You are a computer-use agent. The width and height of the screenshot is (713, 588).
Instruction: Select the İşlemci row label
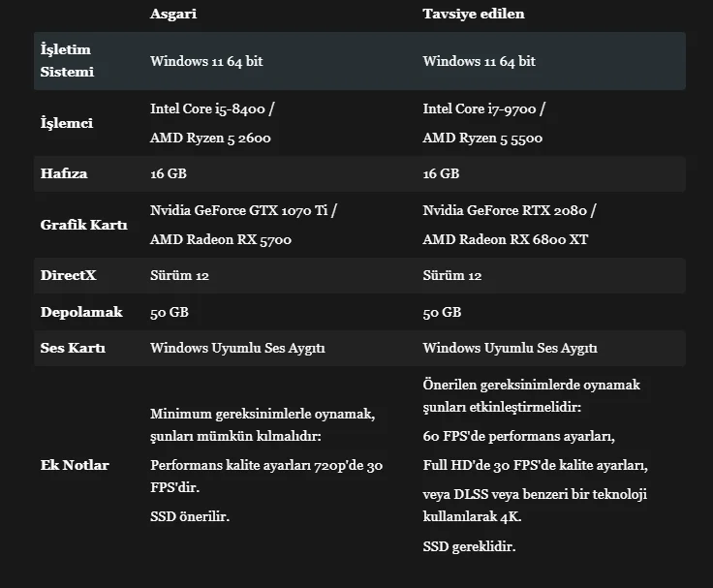tap(67, 123)
